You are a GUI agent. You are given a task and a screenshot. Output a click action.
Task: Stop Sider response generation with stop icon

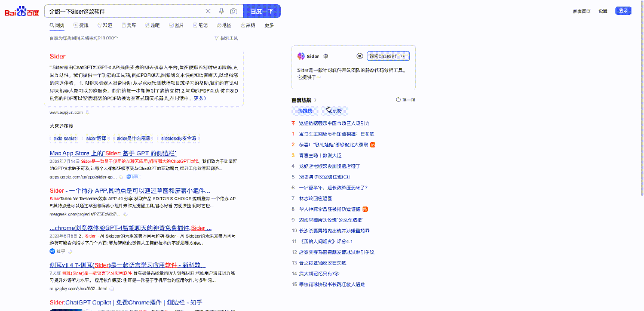coord(360,56)
